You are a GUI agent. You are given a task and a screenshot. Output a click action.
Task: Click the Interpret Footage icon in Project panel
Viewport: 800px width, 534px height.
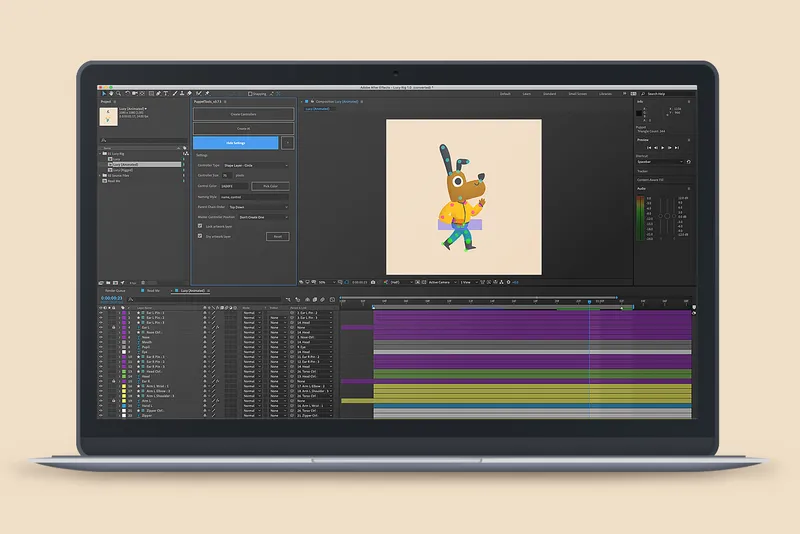(x=101, y=283)
